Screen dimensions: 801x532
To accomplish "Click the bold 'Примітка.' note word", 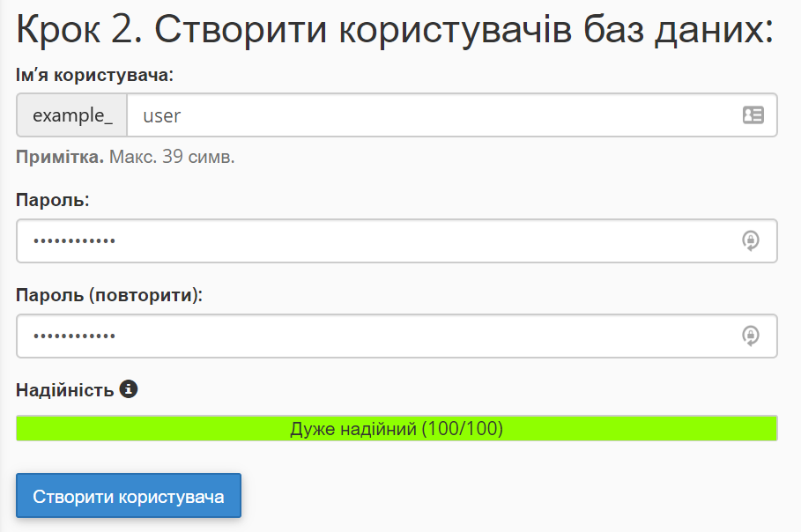I will [x=60, y=158].
